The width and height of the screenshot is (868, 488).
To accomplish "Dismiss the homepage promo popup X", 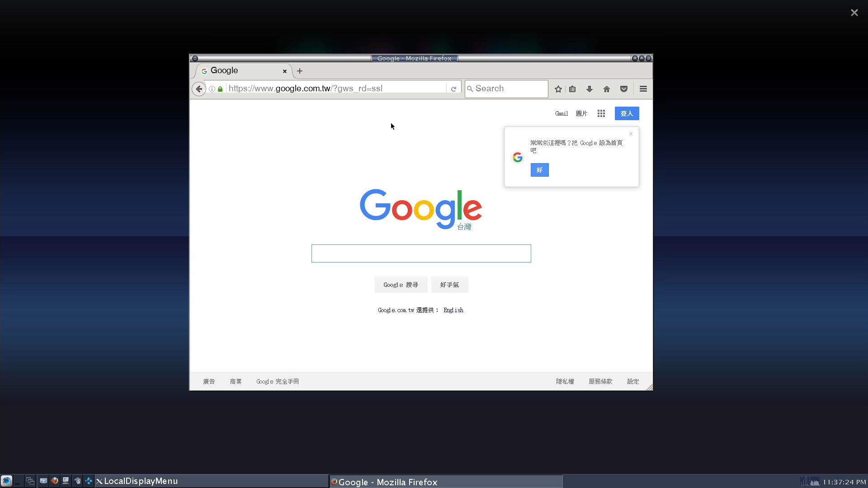I will pyautogui.click(x=631, y=134).
